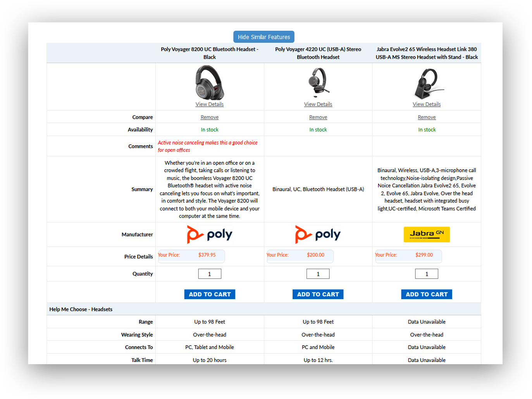Click Range row label
The image size is (532, 399).
pos(146,322)
